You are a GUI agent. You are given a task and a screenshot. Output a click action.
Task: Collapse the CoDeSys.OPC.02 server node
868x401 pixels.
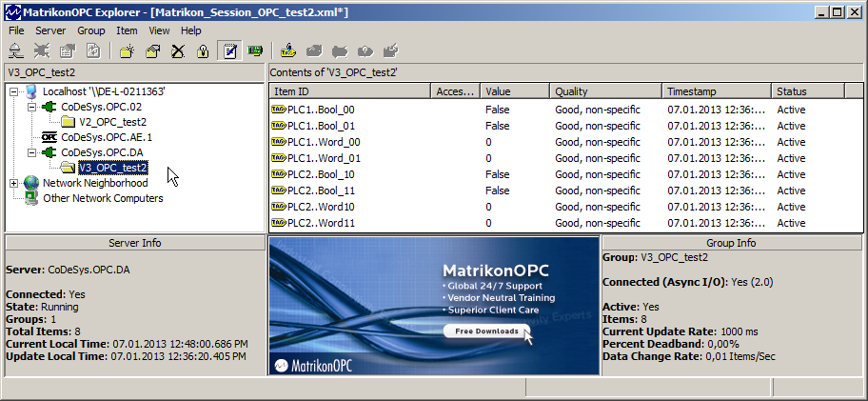coord(32,107)
